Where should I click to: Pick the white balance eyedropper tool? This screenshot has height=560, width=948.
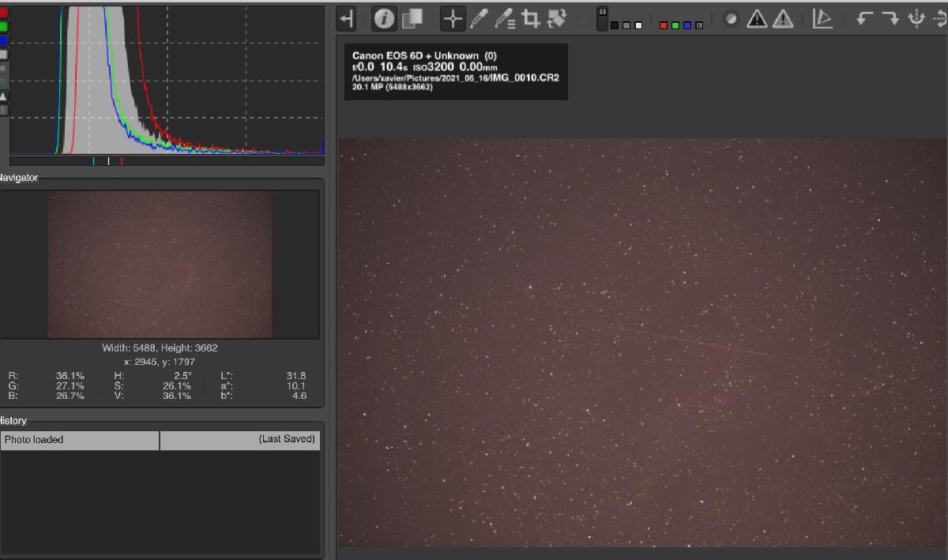(479, 19)
